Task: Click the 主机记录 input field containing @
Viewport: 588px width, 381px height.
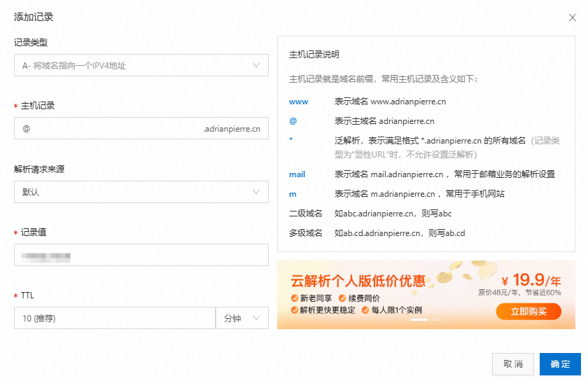Action: pyautogui.click(x=105, y=129)
